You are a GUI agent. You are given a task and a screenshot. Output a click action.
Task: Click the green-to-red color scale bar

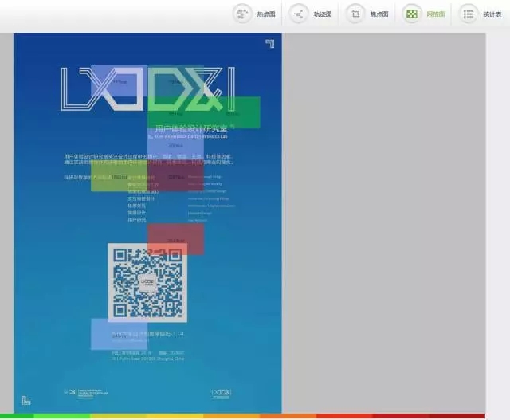coord(242,416)
